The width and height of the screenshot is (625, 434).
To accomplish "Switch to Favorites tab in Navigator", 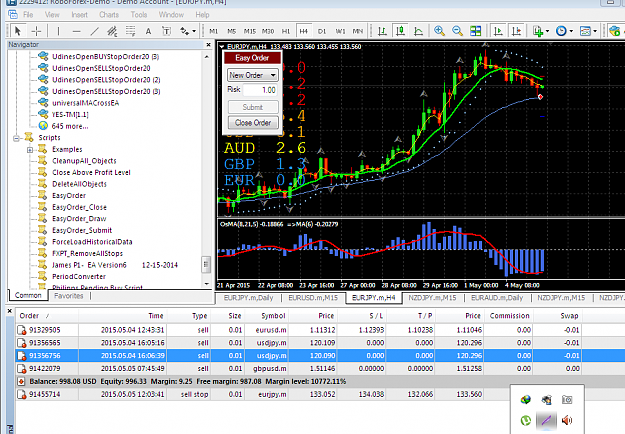I will click(x=69, y=296).
